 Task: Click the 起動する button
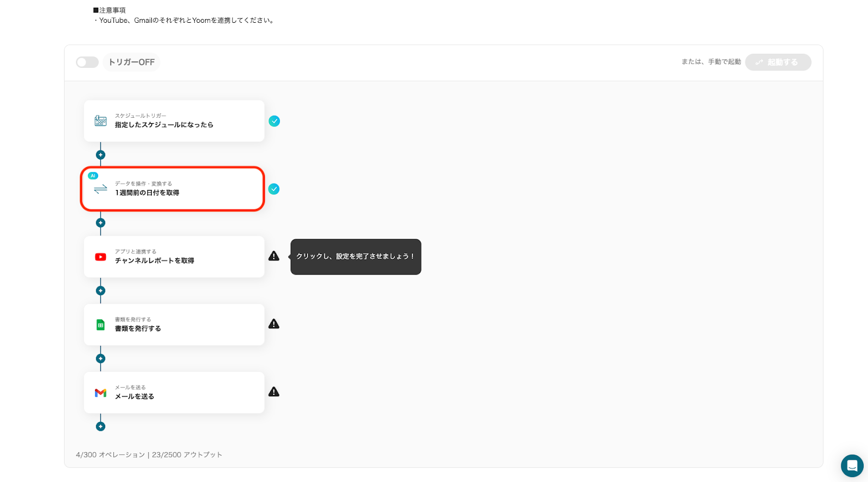[x=778, y=62]
